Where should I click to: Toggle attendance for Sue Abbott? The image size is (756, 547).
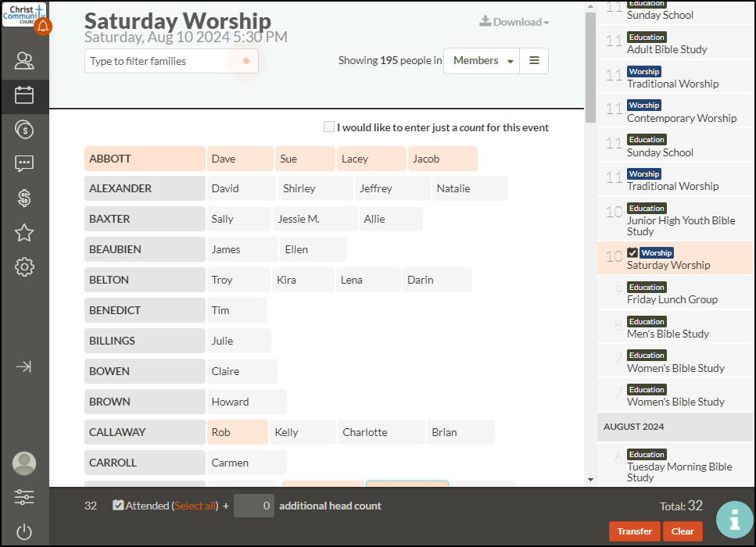305,159
